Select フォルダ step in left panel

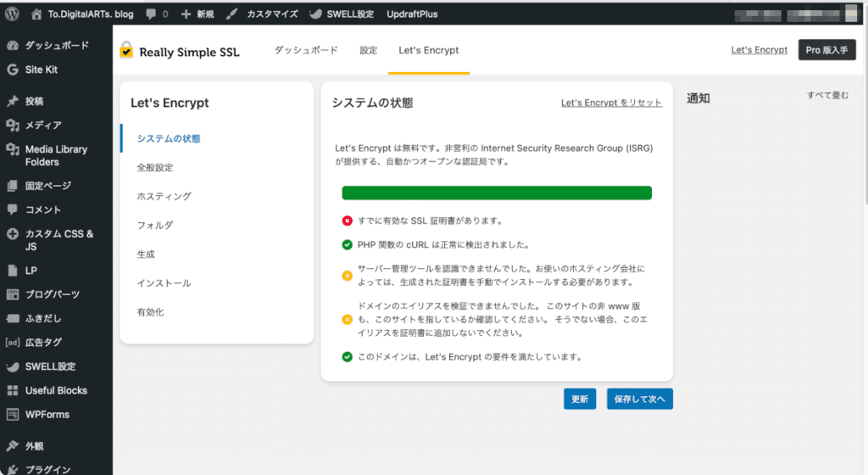[155, 226]
